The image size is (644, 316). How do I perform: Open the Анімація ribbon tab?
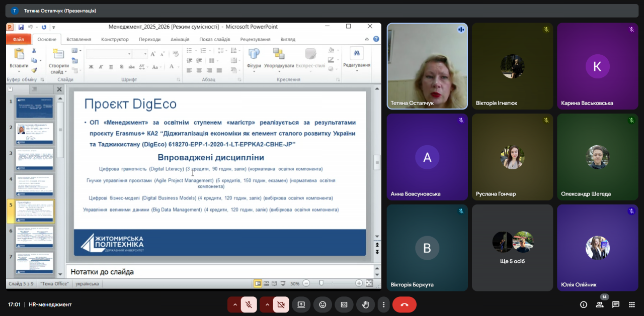180,39
